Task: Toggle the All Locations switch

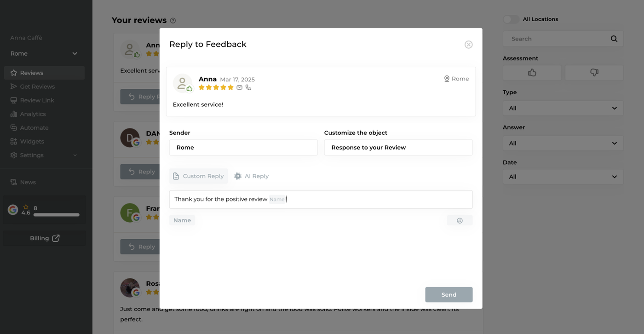Action: tap(511, 19)
